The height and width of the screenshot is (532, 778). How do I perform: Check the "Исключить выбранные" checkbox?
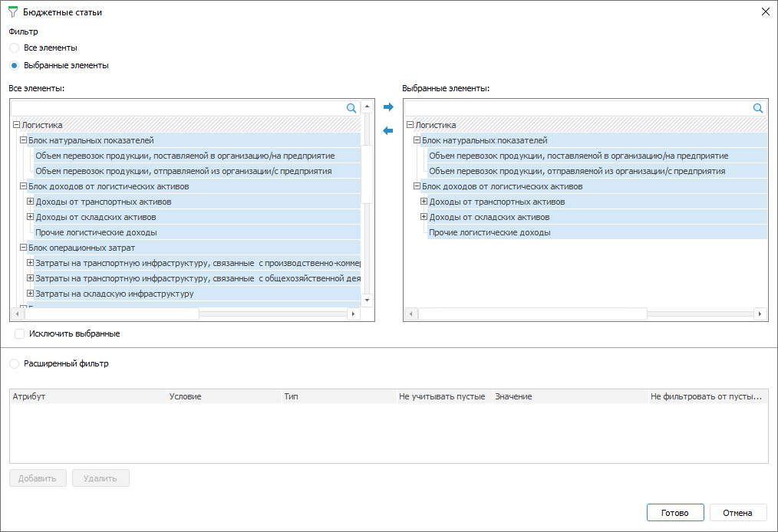click(20, 334)
